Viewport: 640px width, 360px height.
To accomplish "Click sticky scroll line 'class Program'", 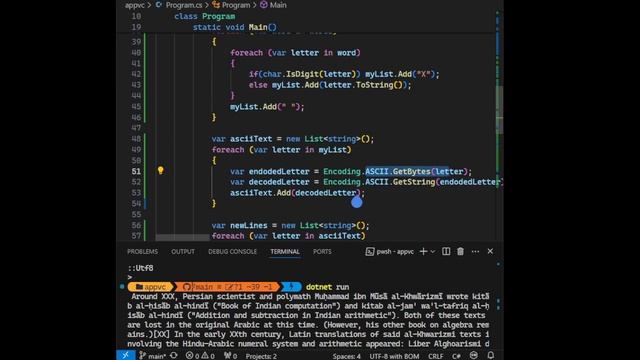I will tap(204, 16).
